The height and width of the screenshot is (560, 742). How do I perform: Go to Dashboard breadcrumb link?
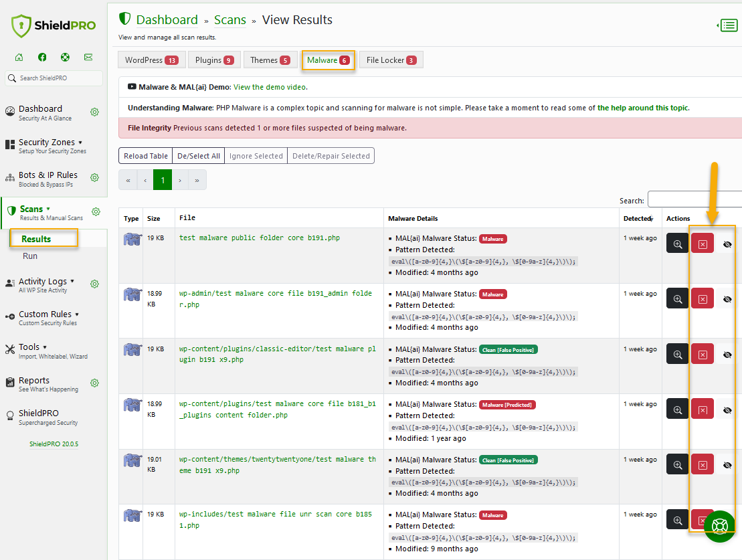point(167,20)
